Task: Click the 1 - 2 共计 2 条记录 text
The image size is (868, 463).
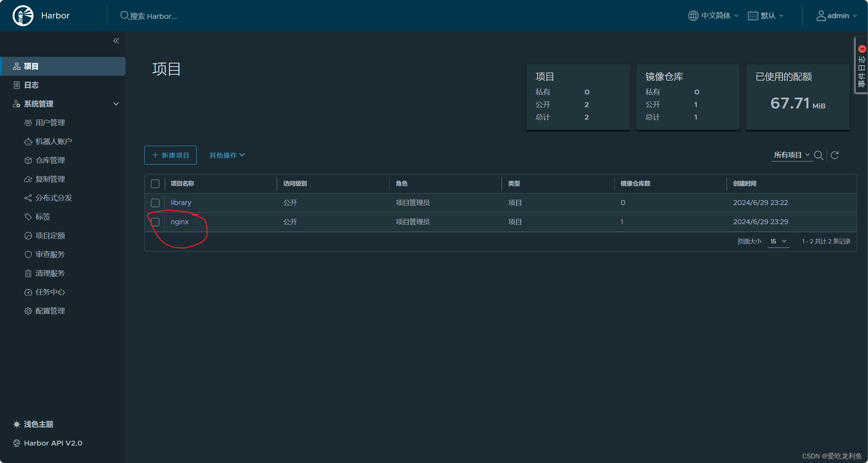Action: [x=826, y=241]
